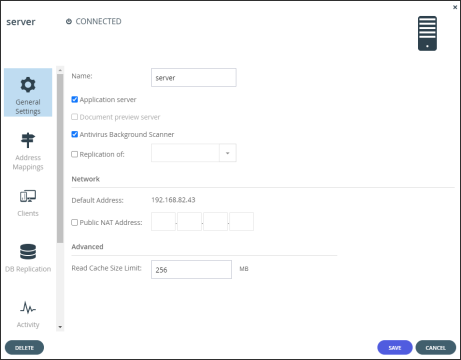Click the Read Cache Size Limit field
Screen dimensions: 461x360
(x=191, y=270)
